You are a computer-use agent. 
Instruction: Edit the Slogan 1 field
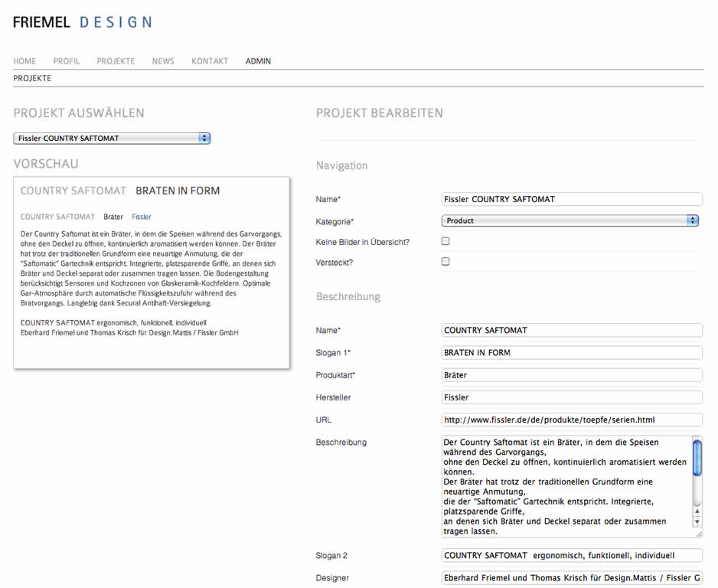[x=572, y=353]
